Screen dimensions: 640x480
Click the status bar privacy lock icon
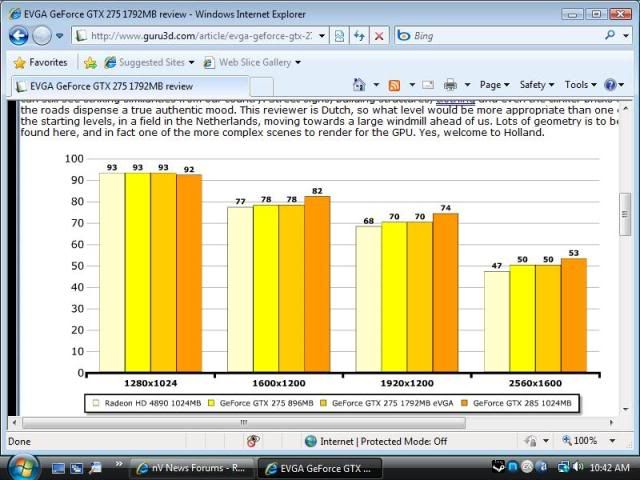tap(531, 441)
